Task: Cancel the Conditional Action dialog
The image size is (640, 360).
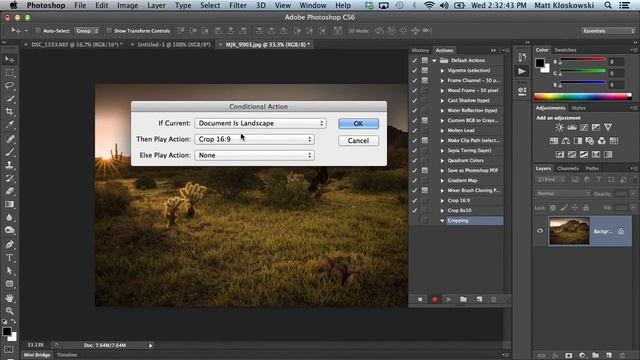Action: (x=358, y=140)
